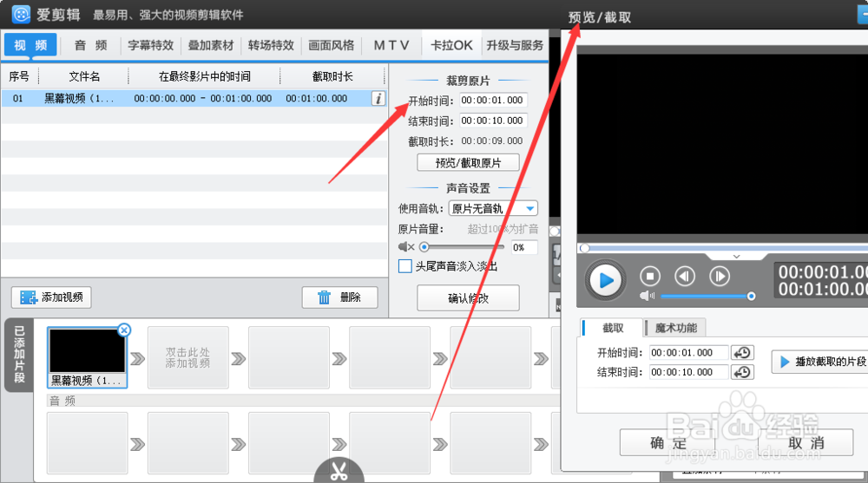Confirm with the 确定 button
This screenshot has height=483, width=868.
667,442
